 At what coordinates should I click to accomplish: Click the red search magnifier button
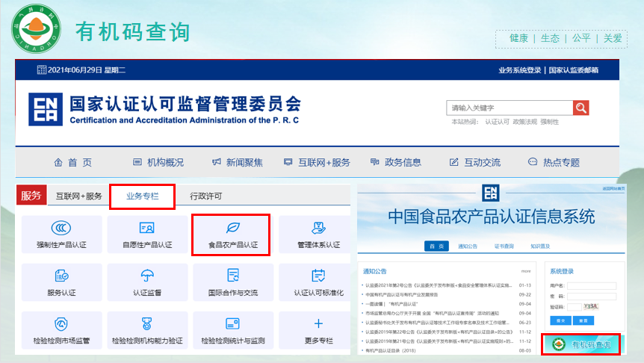pyautogui.click(x=580, y=108)
